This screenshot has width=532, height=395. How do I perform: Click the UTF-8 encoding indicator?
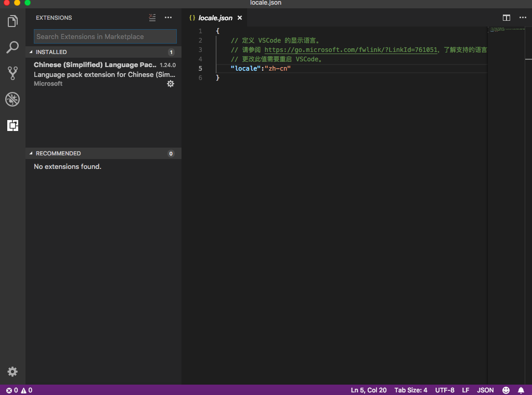click(x=445, y=390)
